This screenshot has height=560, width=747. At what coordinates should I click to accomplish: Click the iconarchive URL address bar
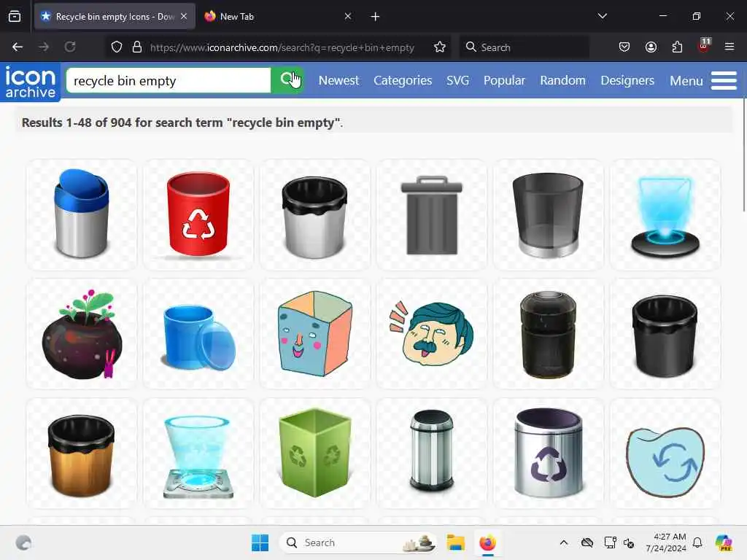click(x=282, y=47)
